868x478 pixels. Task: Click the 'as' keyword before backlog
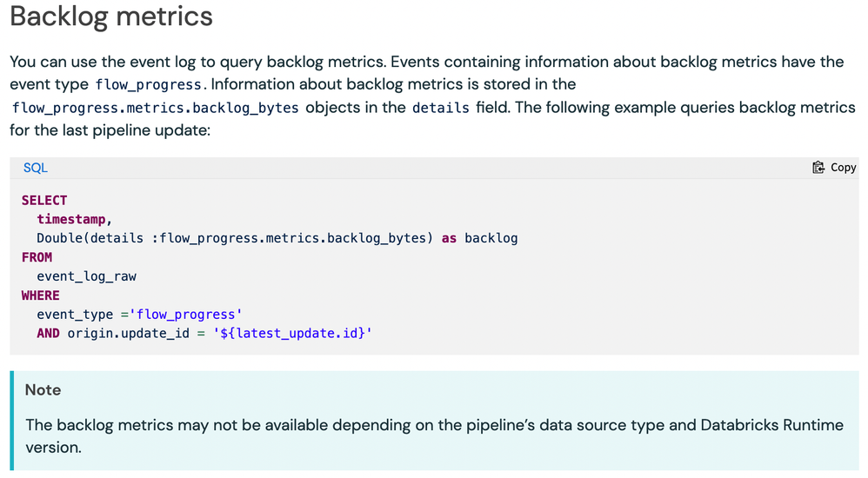[x=449, y=238]
